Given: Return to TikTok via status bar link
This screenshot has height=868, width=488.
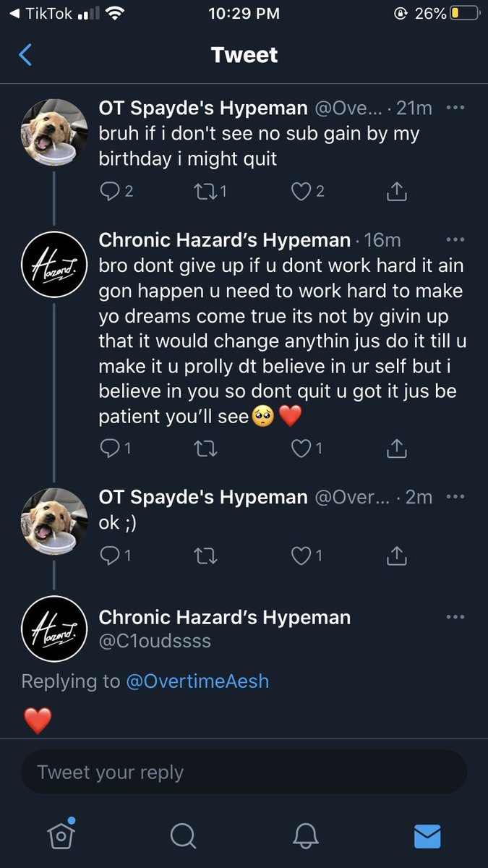Looking at the screenshot, I should (43, 14).
